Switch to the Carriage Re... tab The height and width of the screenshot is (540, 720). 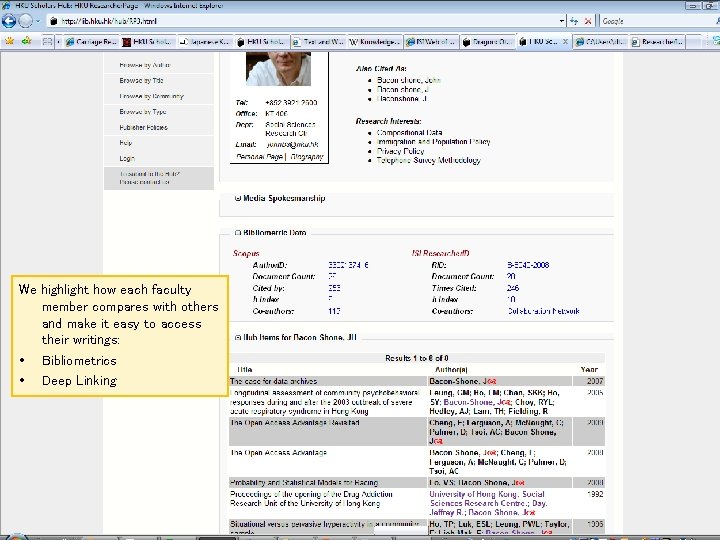point(91,42)
